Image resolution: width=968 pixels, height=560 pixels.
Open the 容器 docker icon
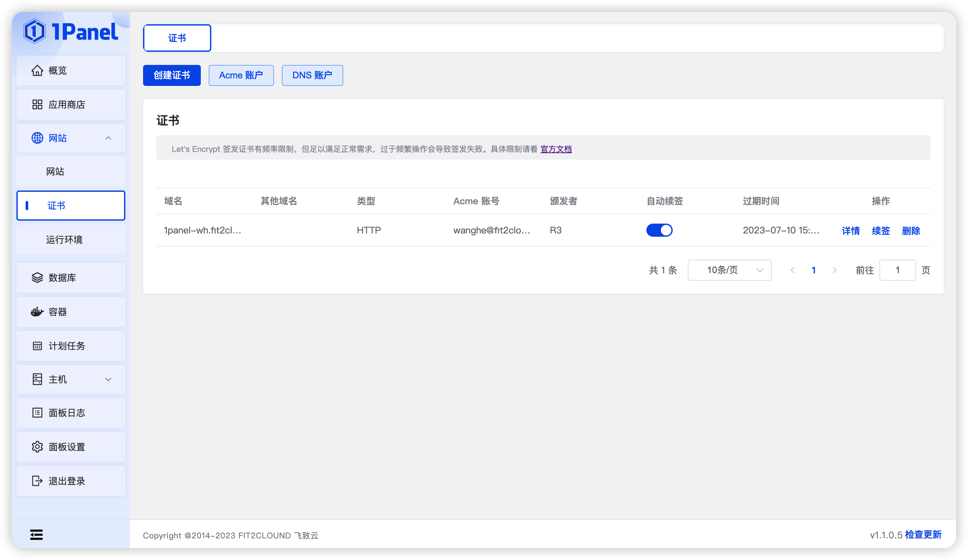tap(37, 312)
